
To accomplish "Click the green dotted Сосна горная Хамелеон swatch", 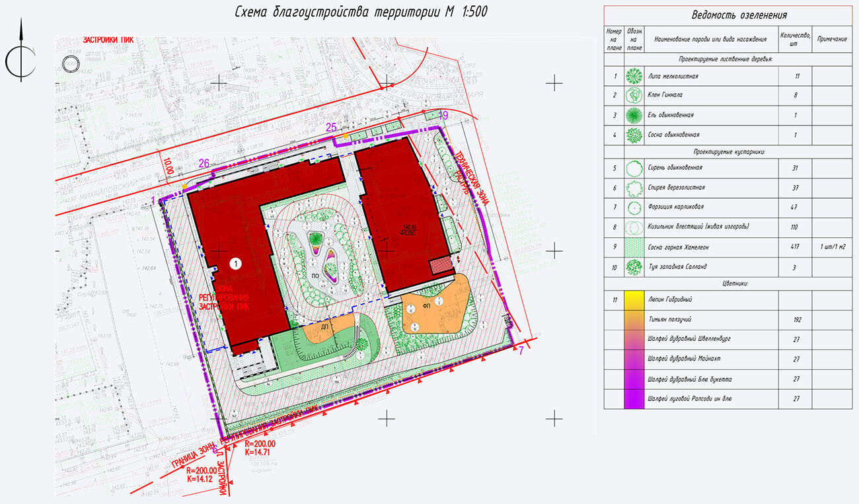I will point(634,247).
